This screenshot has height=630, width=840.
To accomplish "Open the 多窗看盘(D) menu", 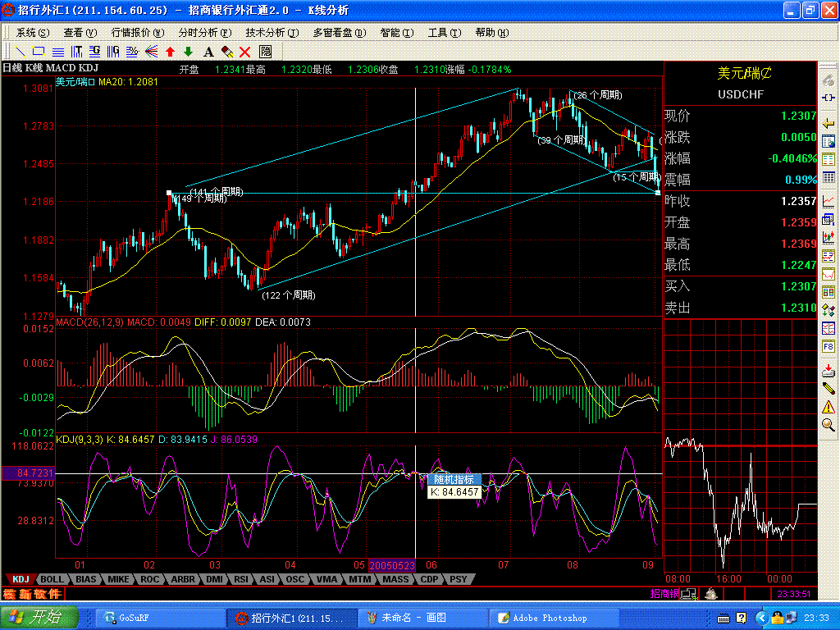I will click(x=340, y=33).
